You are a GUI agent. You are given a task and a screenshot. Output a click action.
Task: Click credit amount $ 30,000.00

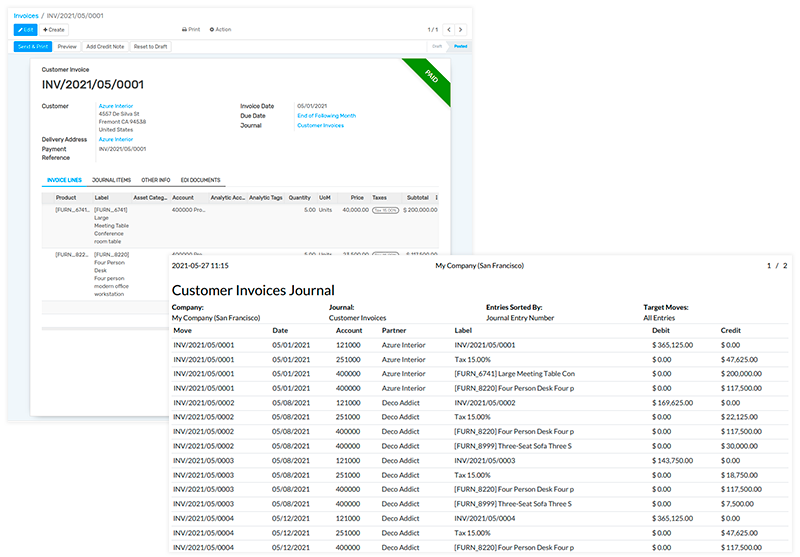(x=739, y=446)
